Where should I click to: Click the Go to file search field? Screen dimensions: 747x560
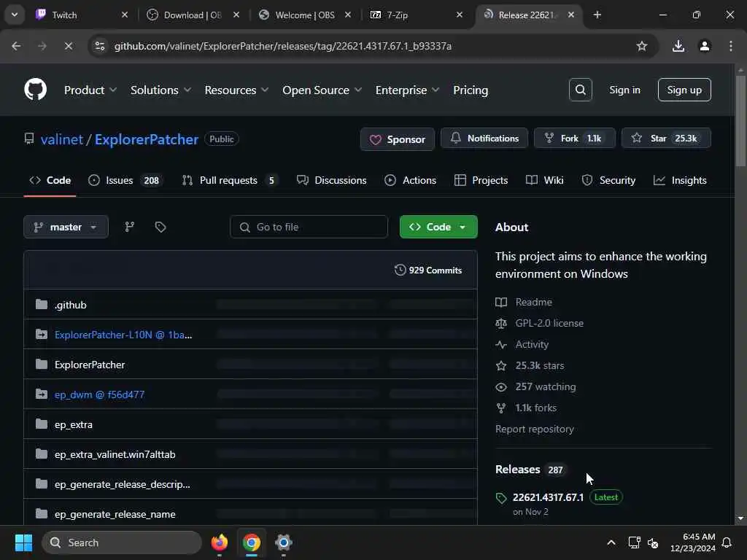(x=309, y=227)
